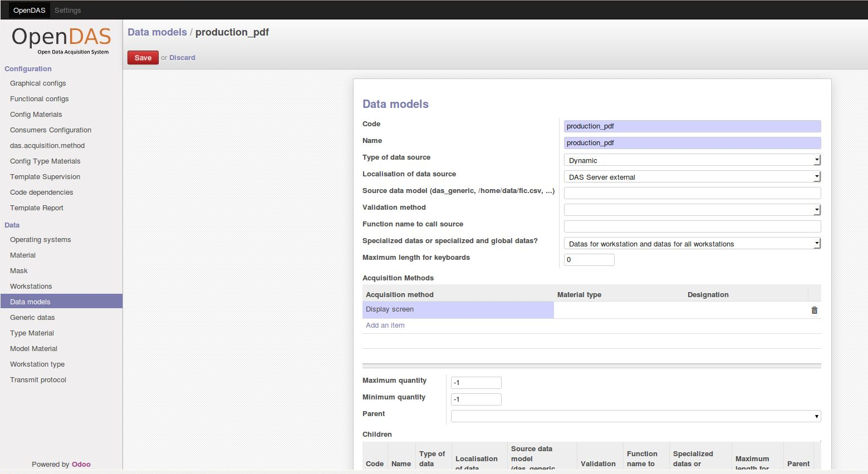Click Maximum length for keyboards field
868x474 pixels.
point(589,260)
